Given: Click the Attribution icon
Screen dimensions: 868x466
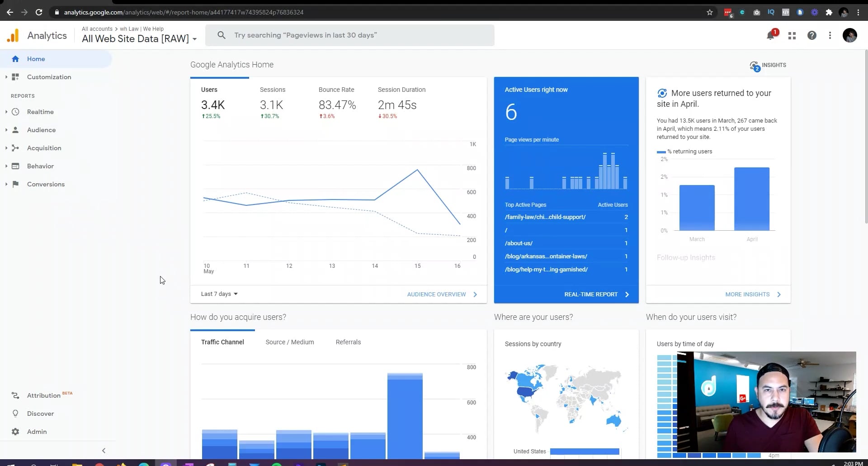Looking at the screenshot, I should pyautogui.click(x=15, y=395).
